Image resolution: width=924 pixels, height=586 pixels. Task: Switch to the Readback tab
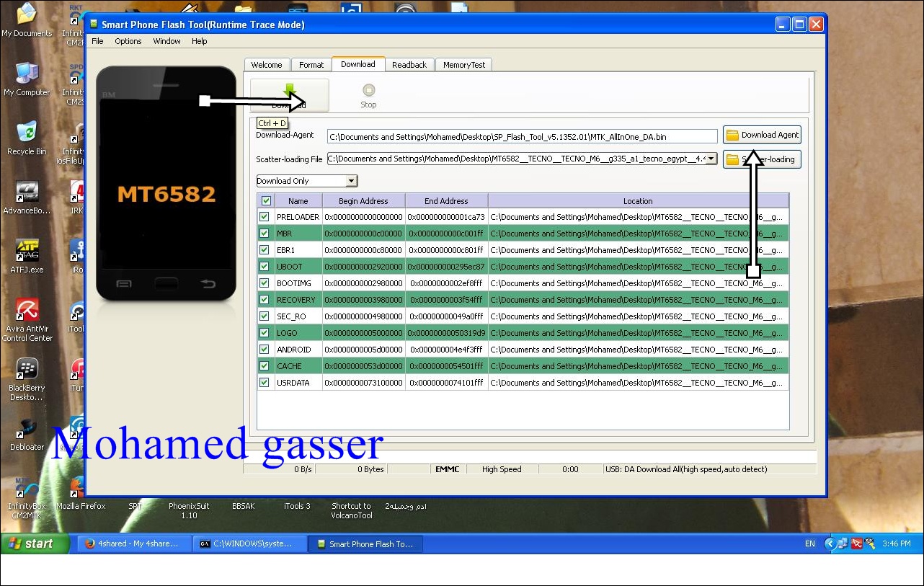pyautogui.click(x=409, y=65)
